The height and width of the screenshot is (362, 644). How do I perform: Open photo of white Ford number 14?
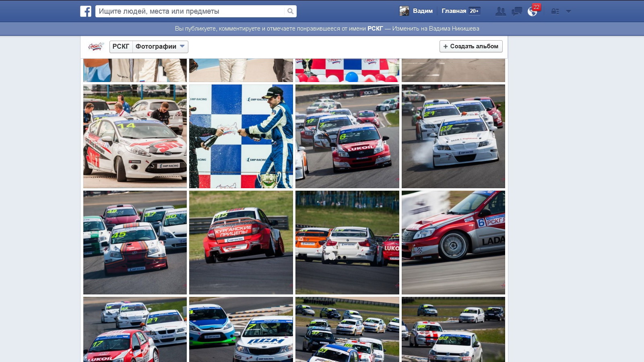pos(135,136)
